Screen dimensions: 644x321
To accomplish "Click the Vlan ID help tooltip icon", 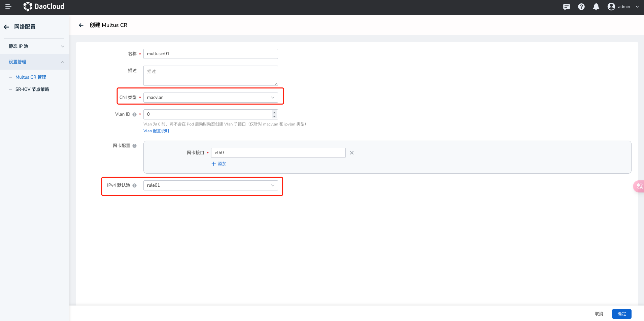I will pyautogui.click(x=135, y=114).
